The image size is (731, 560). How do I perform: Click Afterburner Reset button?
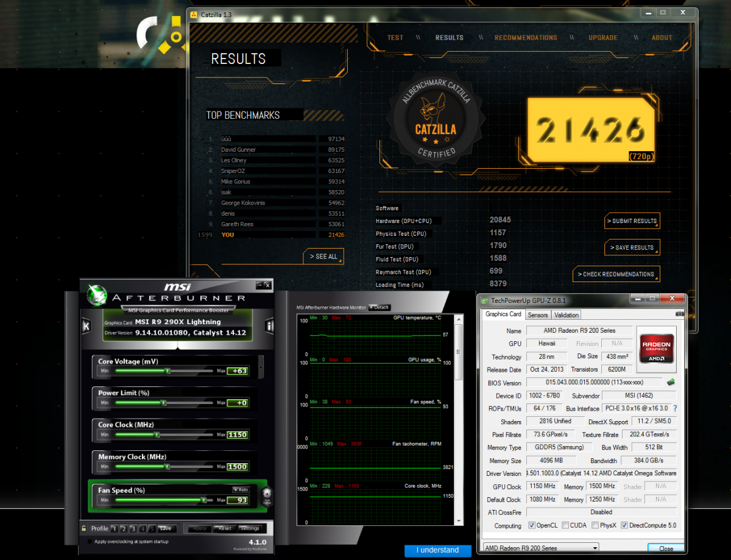click(225, 529)
